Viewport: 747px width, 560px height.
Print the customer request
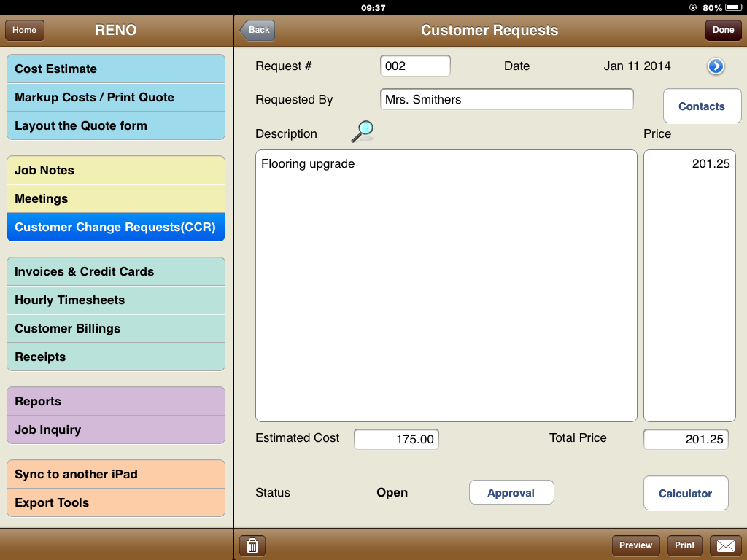point(684,545)
